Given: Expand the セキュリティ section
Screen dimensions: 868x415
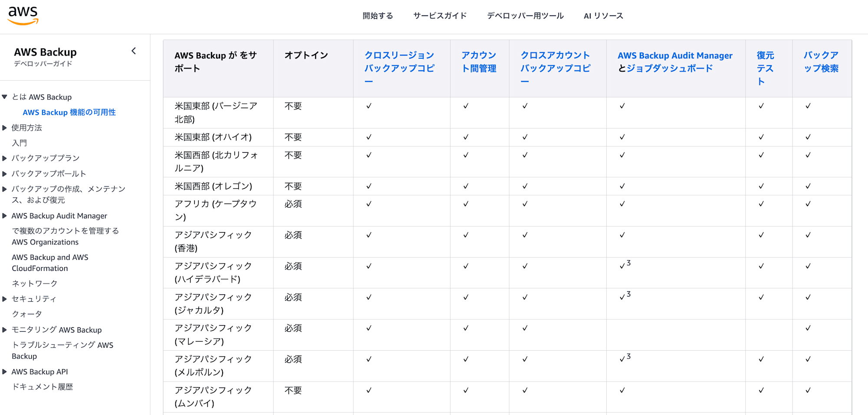Looking at the screenshot, I should coord(4,299).
